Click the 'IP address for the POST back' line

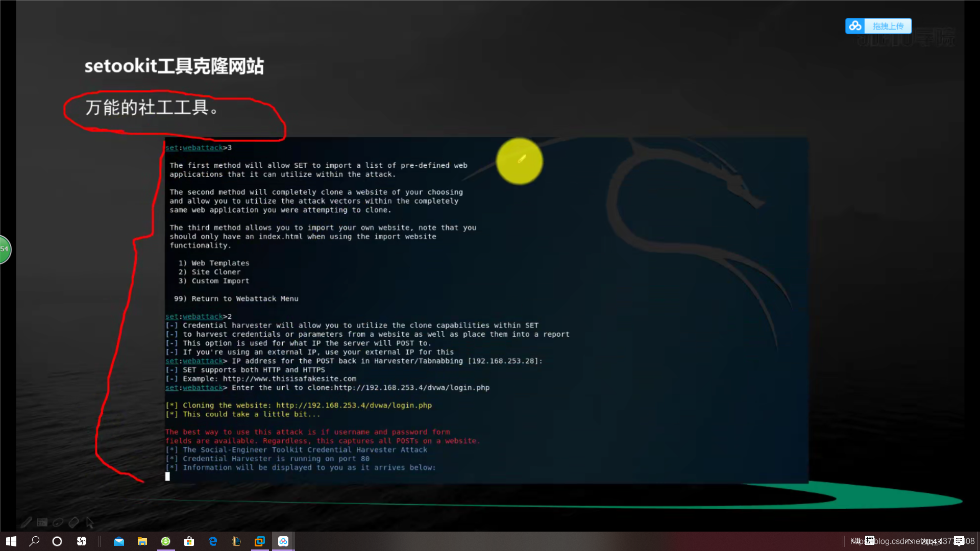point(354,361)
